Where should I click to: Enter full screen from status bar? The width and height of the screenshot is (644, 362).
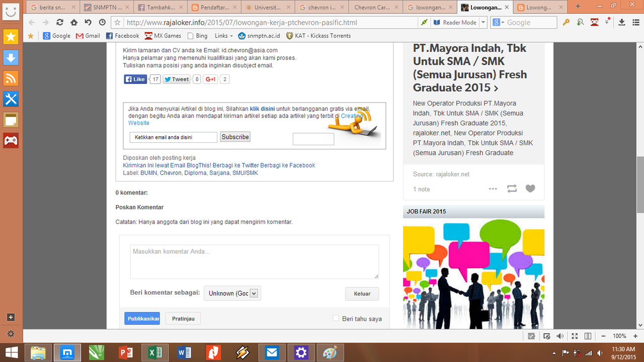click(574, 336)
